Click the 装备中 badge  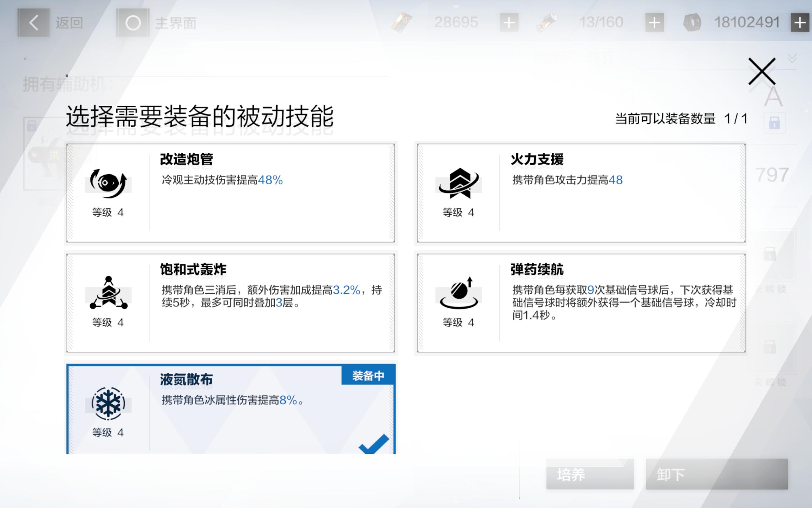point(368,376)
